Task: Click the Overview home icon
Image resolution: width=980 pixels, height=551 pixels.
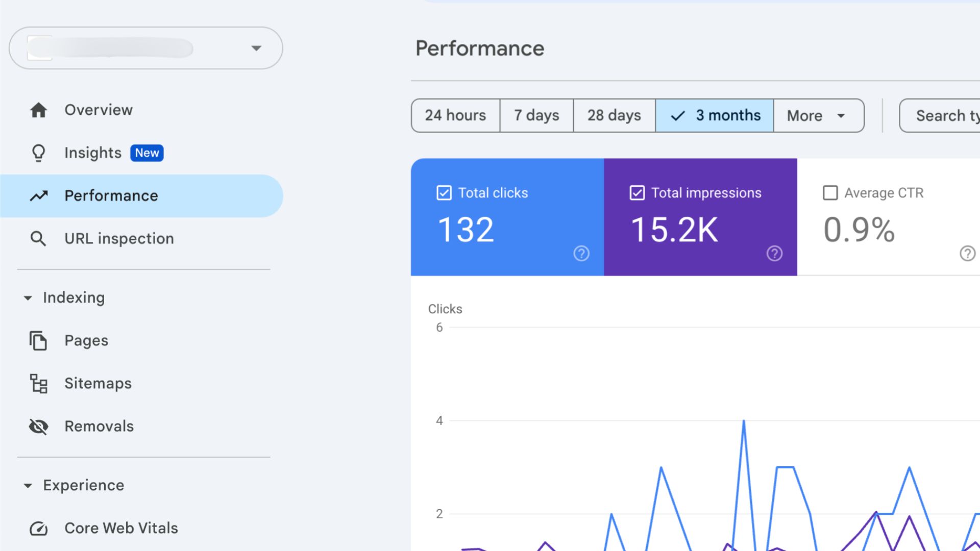Action: tap(39, 110)
